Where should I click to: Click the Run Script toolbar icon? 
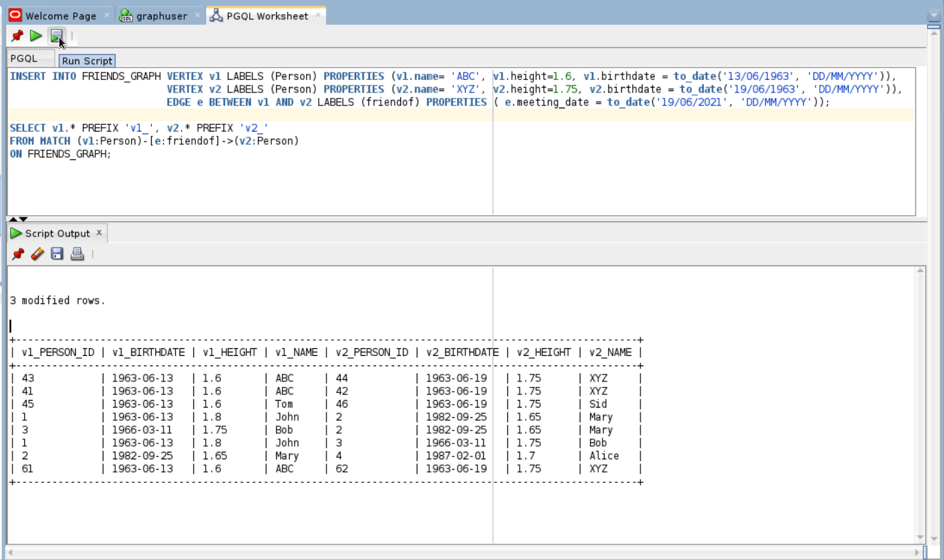56,35
